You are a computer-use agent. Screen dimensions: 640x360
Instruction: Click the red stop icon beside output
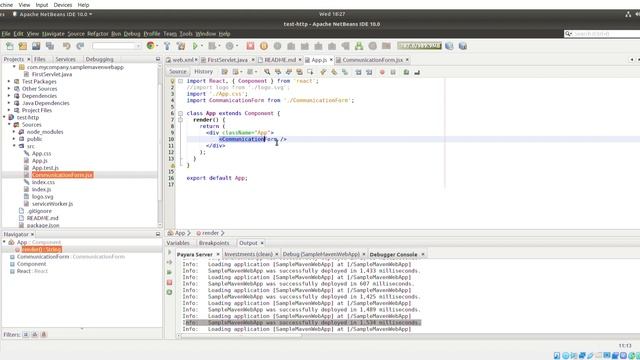[x=170, y=282]
